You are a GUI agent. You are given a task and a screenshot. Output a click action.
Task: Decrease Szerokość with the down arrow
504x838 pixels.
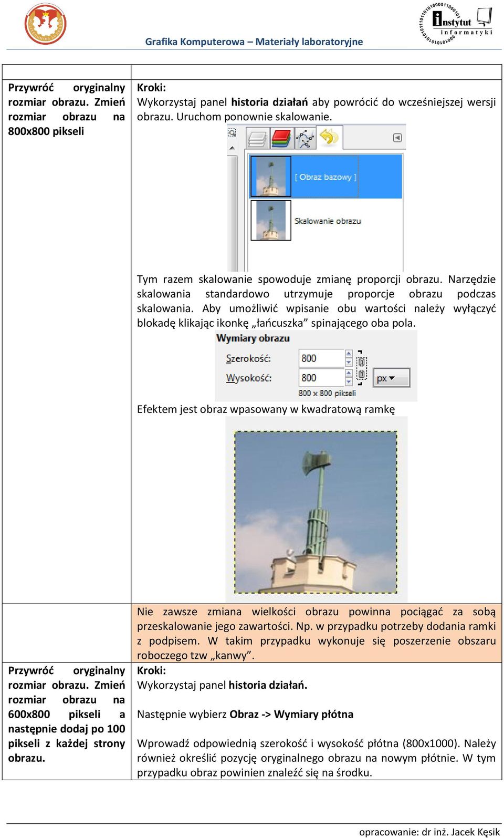pyautogui.click(x=349, y=363)
